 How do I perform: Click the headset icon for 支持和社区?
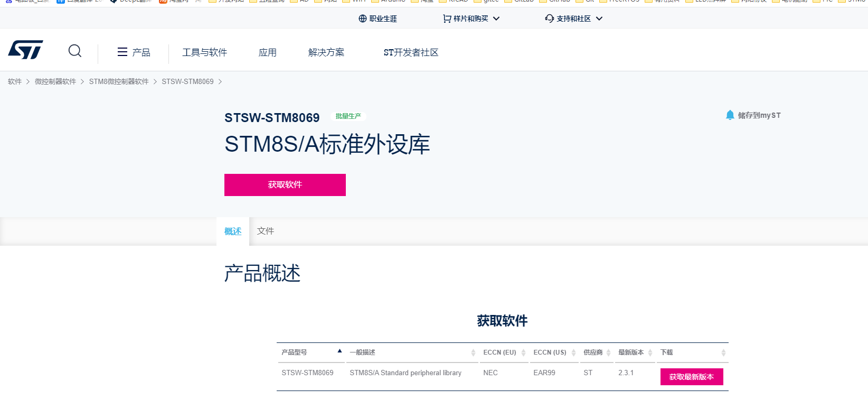pos(550,18)
